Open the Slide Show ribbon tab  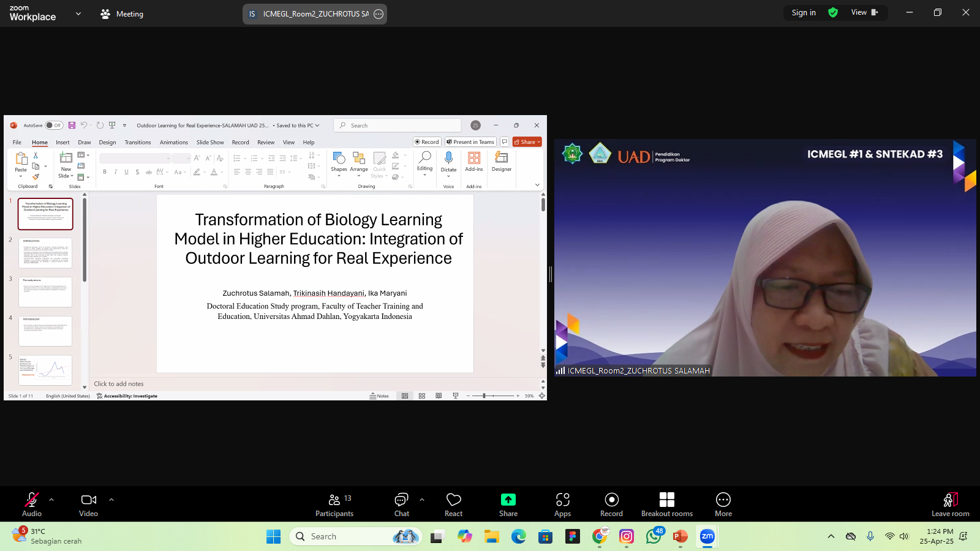[210, 142]
